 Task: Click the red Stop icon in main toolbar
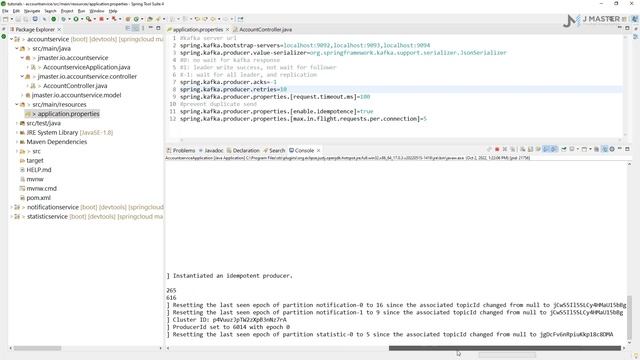pos(101,19)
